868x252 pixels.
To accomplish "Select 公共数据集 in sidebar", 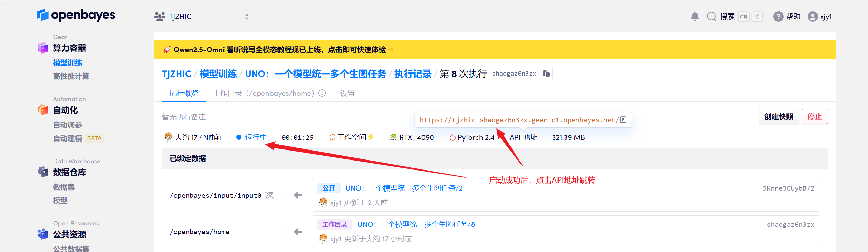I will click(71, 249).
